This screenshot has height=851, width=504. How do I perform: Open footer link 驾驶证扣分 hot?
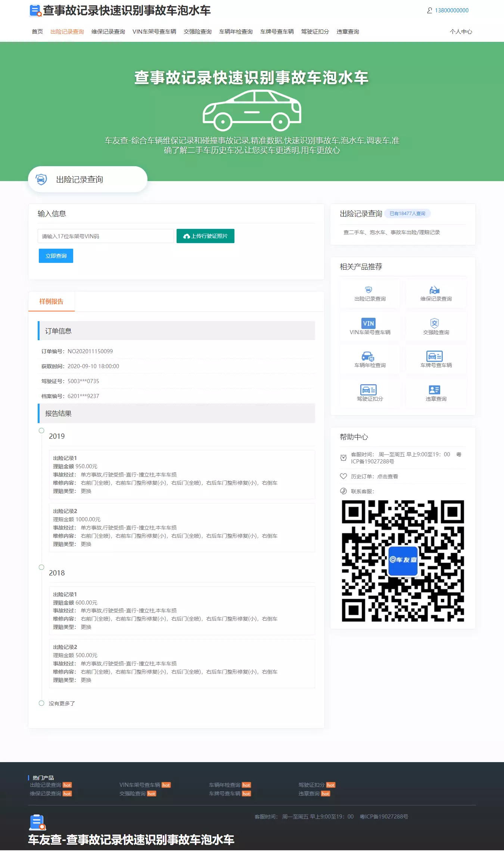pyautogui.click(x=317, y=785)
